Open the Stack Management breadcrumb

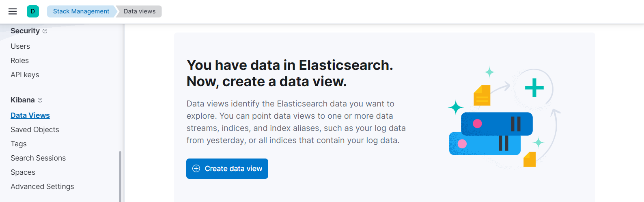[x=81, y=11]
